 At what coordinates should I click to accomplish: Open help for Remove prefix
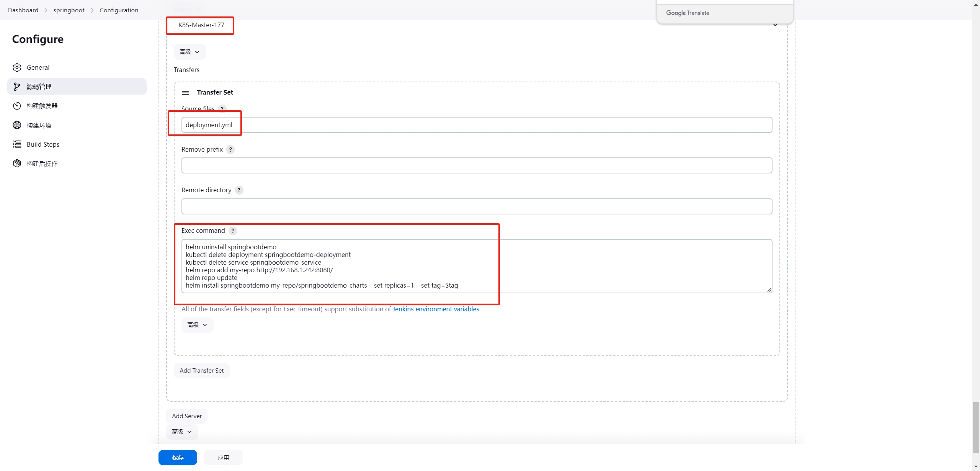(230, 149)
